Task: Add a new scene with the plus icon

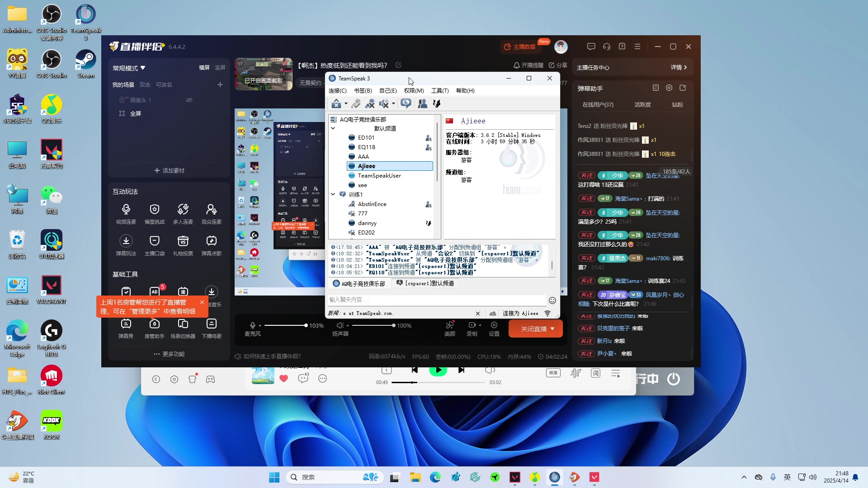Action: click(220, 84)
